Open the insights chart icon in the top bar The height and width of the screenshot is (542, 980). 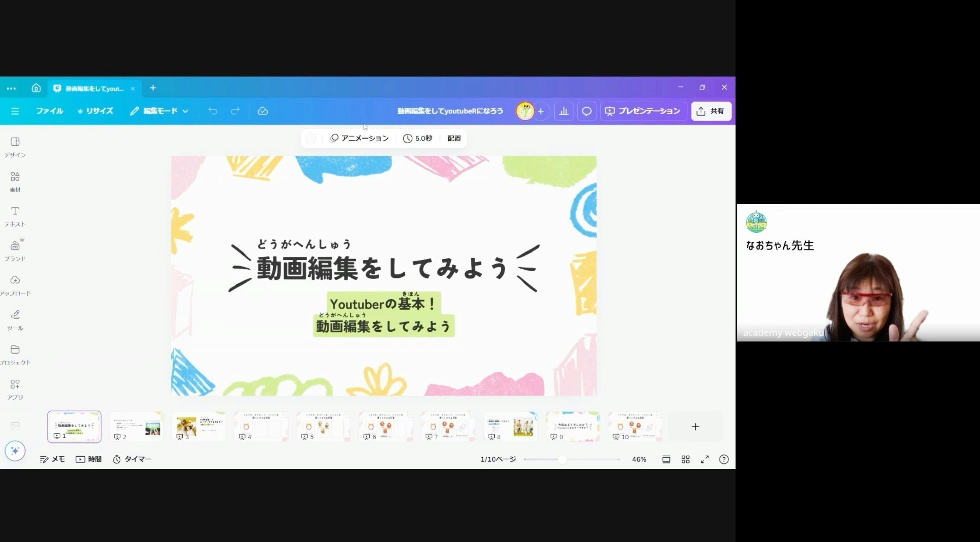coord(564,111)
